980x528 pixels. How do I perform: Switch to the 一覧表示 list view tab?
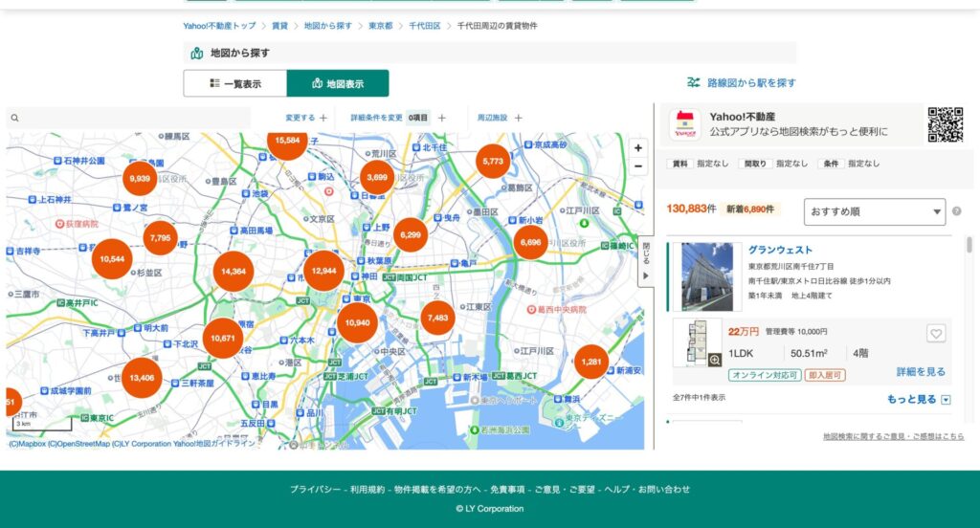point(235,84)
